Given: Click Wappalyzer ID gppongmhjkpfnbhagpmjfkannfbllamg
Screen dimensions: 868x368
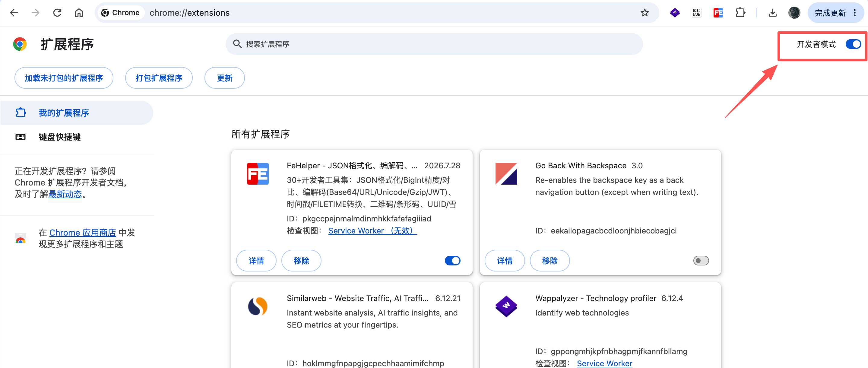Looking at the screenshot, I should [x=619, y=351].
